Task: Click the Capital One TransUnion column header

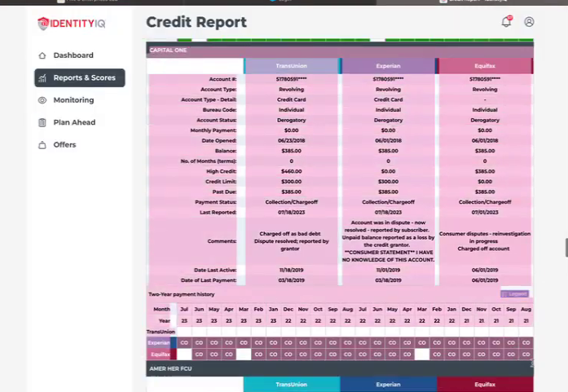Action: 291,66
